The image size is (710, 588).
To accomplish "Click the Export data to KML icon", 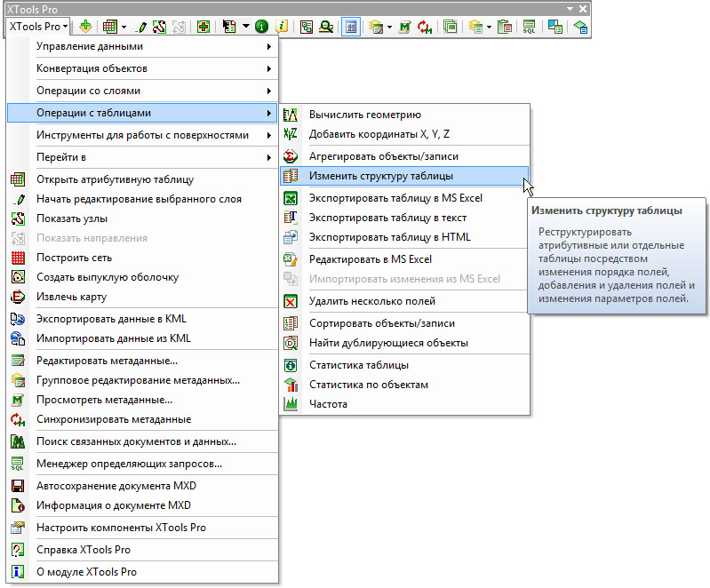I will pyautogui.click(x=17, y=319).
